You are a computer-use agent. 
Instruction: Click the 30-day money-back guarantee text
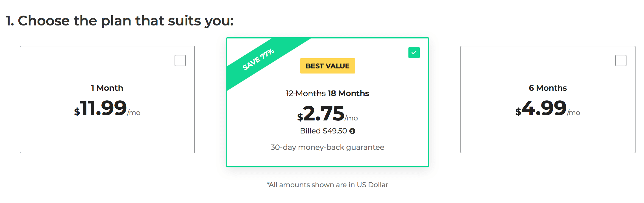click(327, 147)
